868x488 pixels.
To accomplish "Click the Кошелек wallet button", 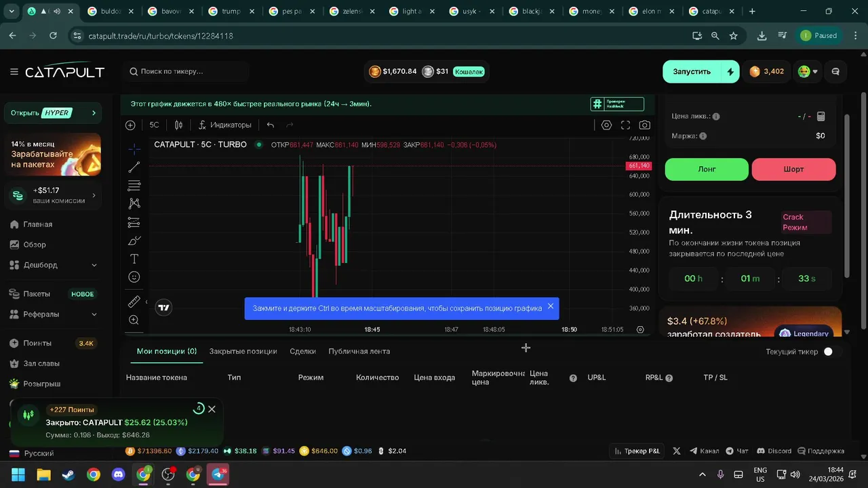I will click(469, 71).
